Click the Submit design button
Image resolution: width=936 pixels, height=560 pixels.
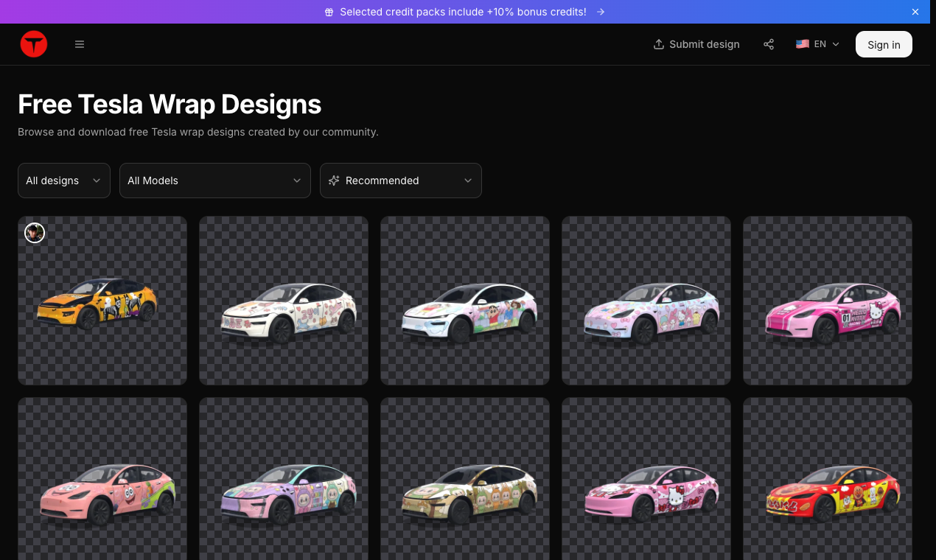(x=696, y=44)
